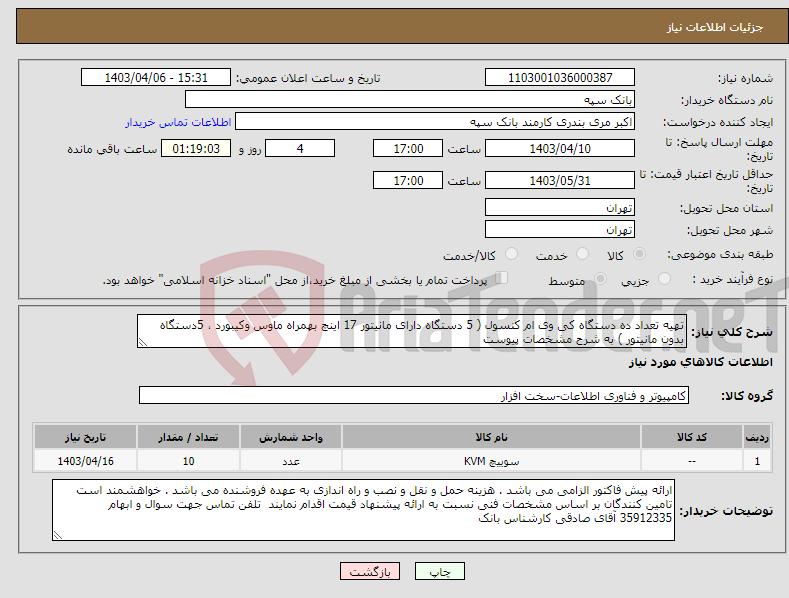Click the delivery province field تهران
Viewport: 789px width, 598px height.
click(x=560, y=207)
